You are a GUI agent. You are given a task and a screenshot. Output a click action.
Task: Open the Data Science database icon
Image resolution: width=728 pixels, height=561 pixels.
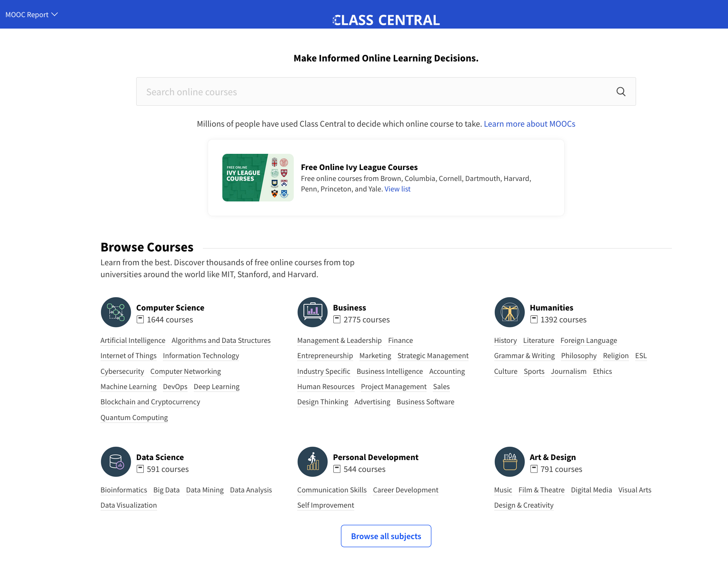point(116,462)
